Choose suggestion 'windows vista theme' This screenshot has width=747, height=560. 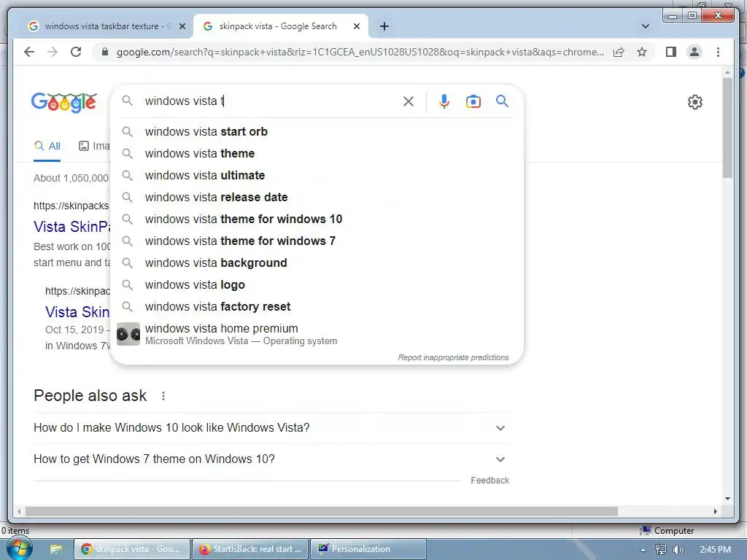317,153
